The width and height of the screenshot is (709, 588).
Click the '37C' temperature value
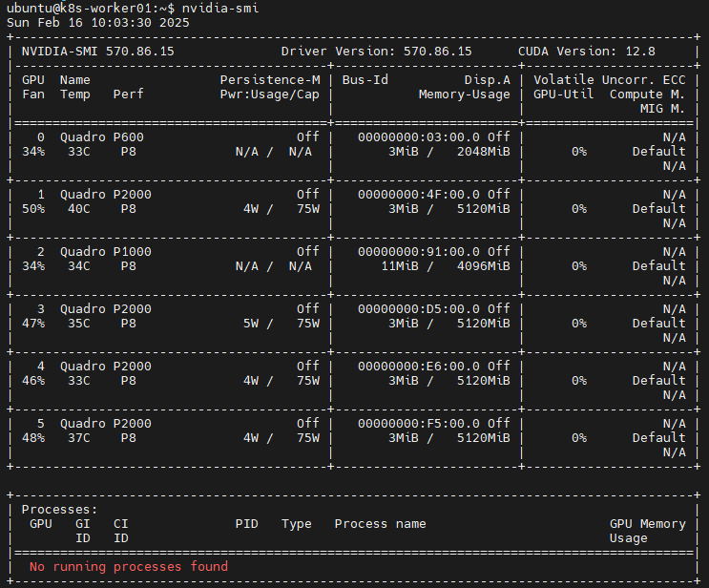(78, 438)
